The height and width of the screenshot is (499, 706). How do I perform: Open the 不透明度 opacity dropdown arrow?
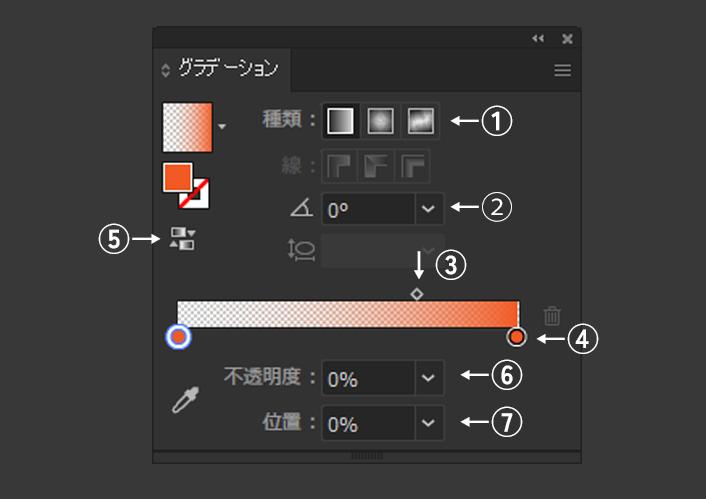pyautogui.click(x=429, y=377)
